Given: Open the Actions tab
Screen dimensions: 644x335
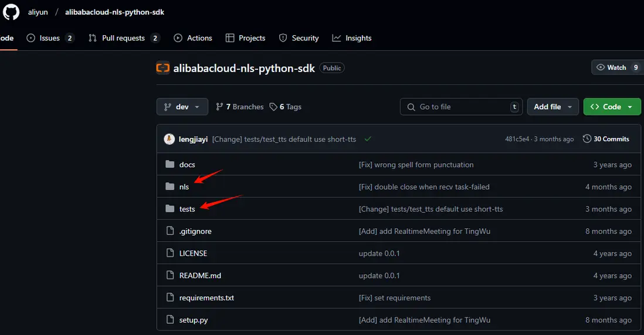Looking at the screenshot, I should (x=193, y=38).
